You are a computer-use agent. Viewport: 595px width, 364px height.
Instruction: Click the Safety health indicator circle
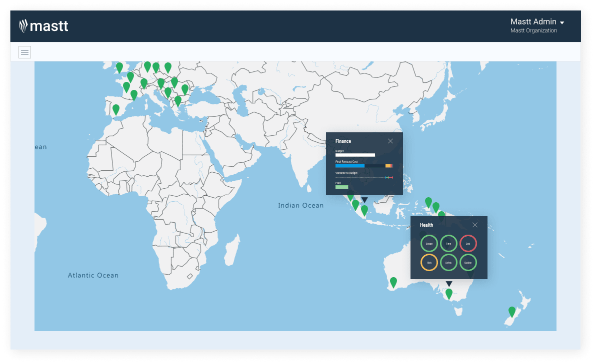[448, 263]
